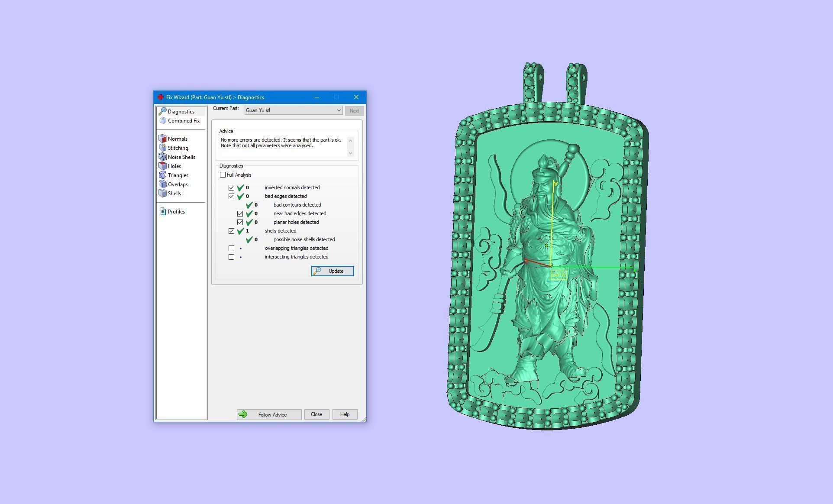Uncheck inverted normals detected checkbox
This screenshot has height=504, width=833.
coord(231,188)
